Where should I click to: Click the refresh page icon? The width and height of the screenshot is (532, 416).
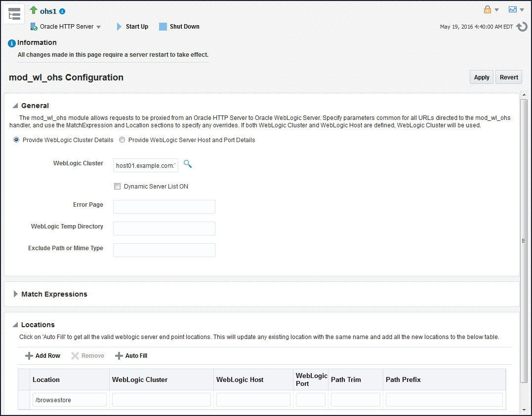coord(522,27)
